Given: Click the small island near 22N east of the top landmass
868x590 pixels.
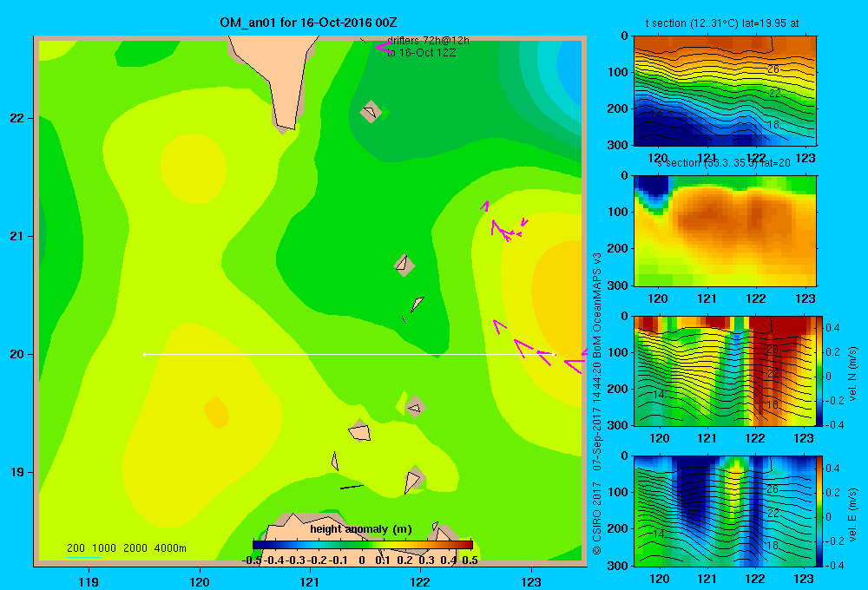Looking at the screenshot, I should tap(371, 112).
